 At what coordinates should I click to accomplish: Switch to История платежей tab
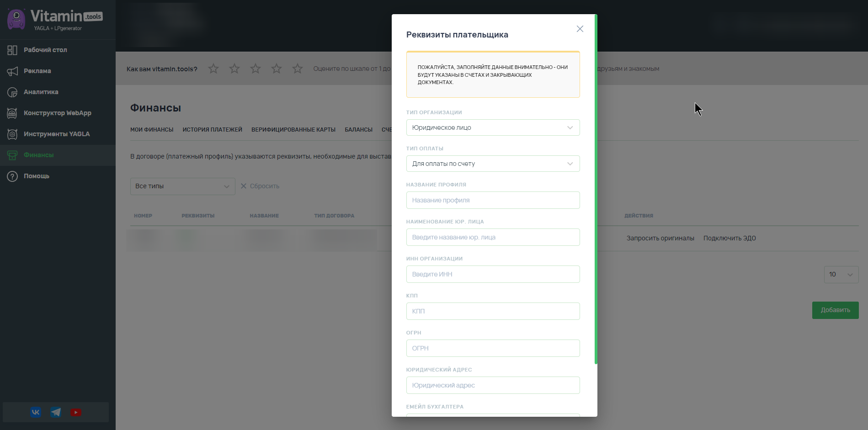(213, 130)
